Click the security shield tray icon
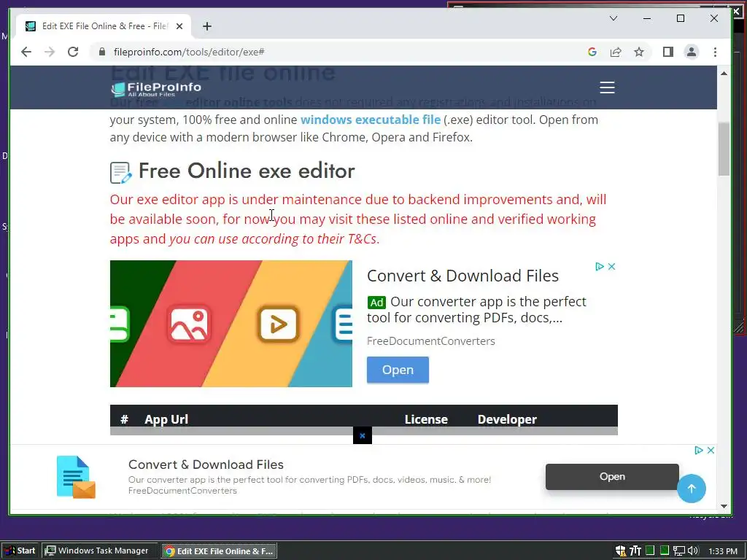 620,551
